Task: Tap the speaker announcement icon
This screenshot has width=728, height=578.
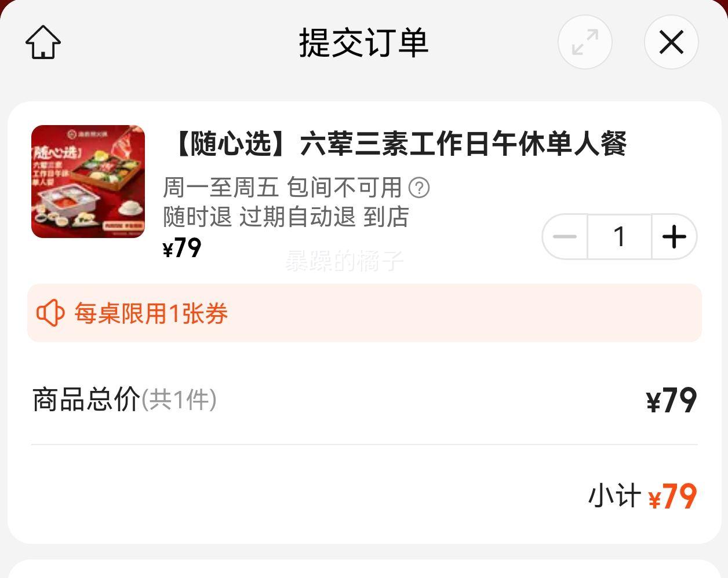Action: click(x=50, y=313)
